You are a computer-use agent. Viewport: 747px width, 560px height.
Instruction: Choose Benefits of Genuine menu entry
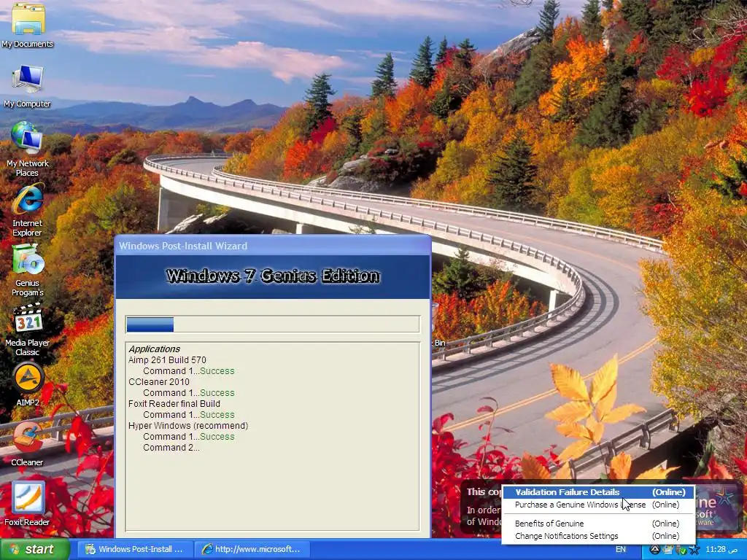[598, 524]
